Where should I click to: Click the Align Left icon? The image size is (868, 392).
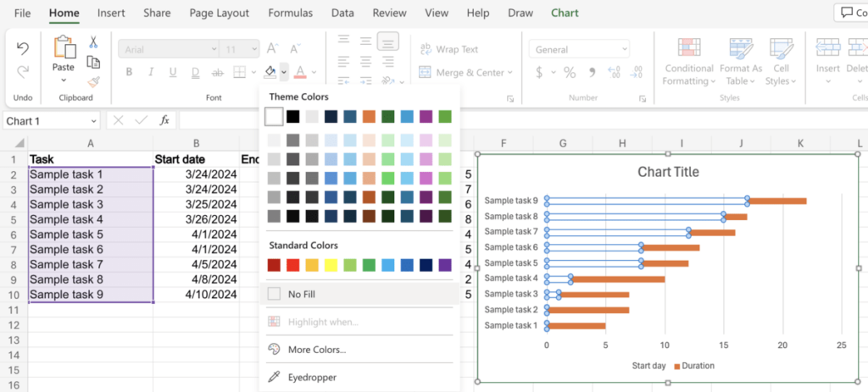pyautogui.click(x=344, y=60)
